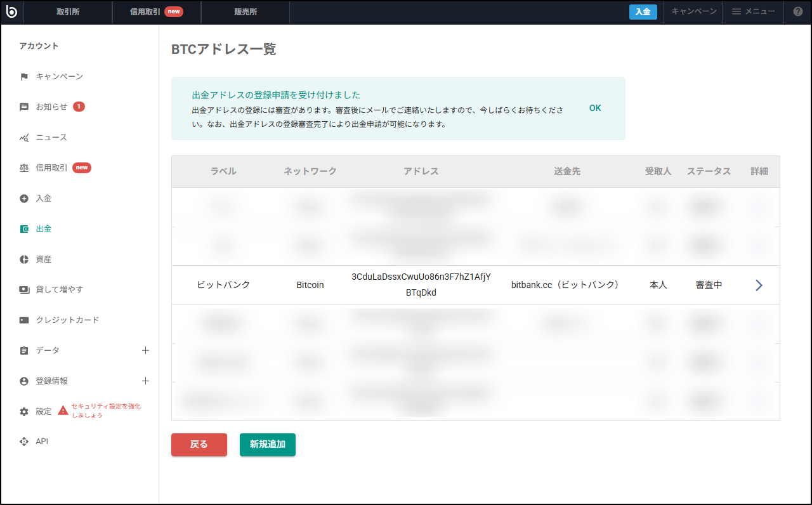Click the campaign flag icon in sidebar
The height and width of the screenshot is (505, 812).
24,77
